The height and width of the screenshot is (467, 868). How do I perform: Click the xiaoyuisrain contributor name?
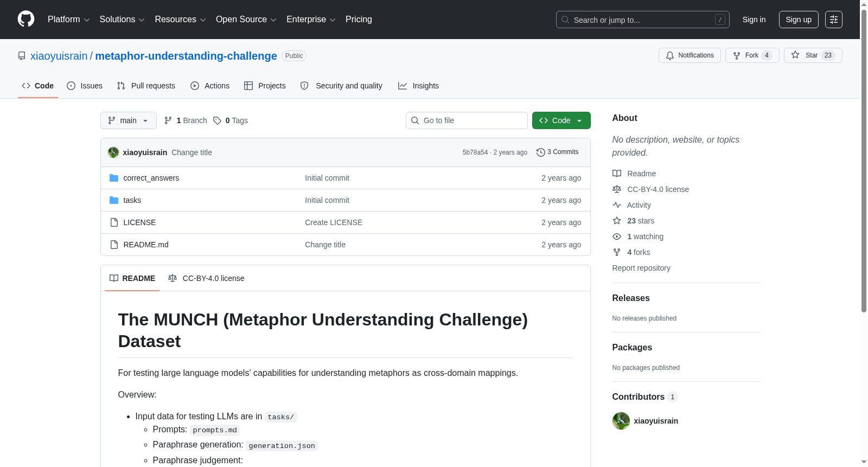click(656, 421)
